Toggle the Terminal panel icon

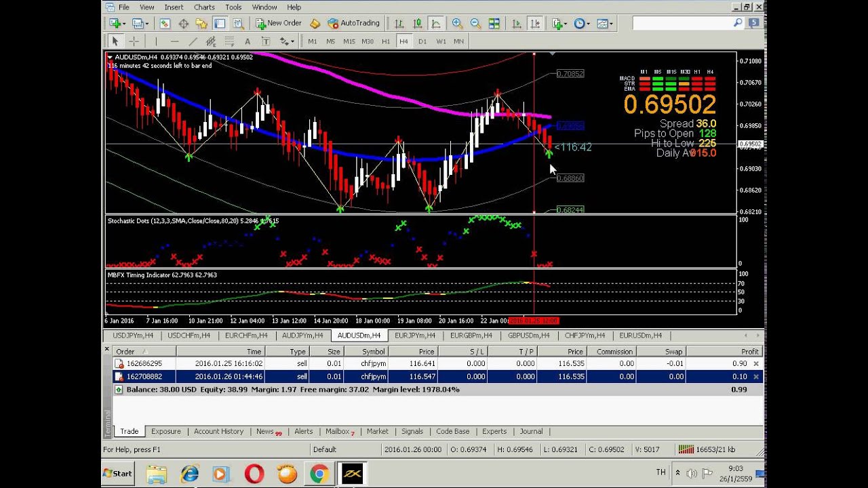[220, 23]
